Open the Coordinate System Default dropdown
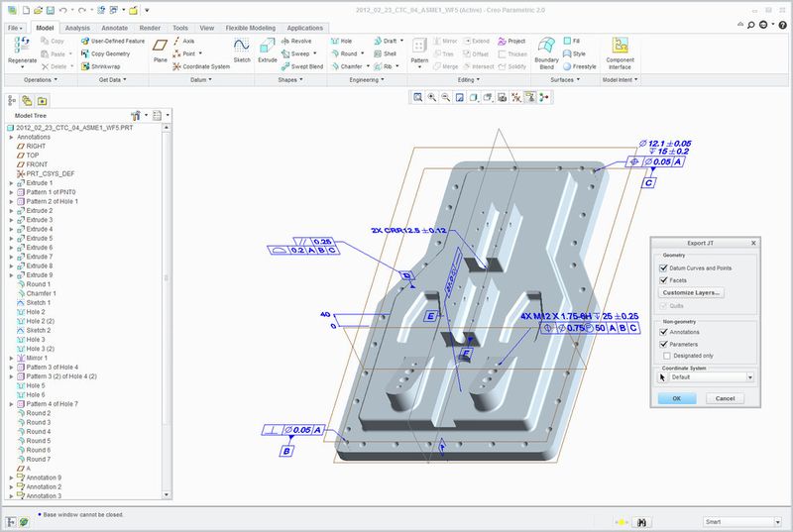793x532 pixels. click(x=750, y=377)
